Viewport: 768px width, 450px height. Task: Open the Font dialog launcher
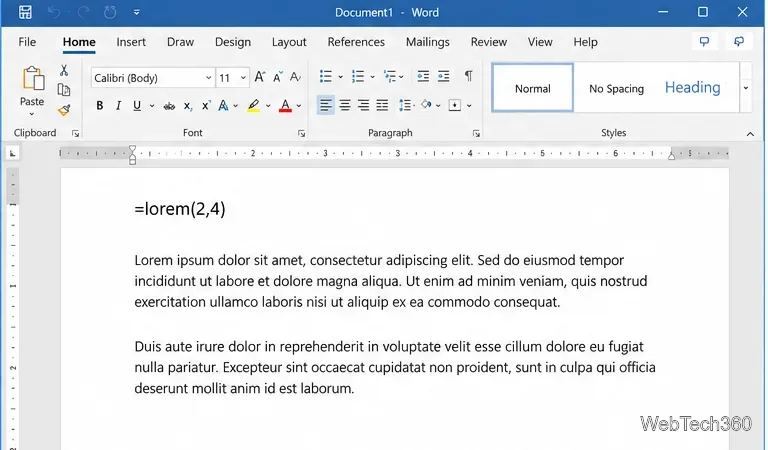pos(302,134)
